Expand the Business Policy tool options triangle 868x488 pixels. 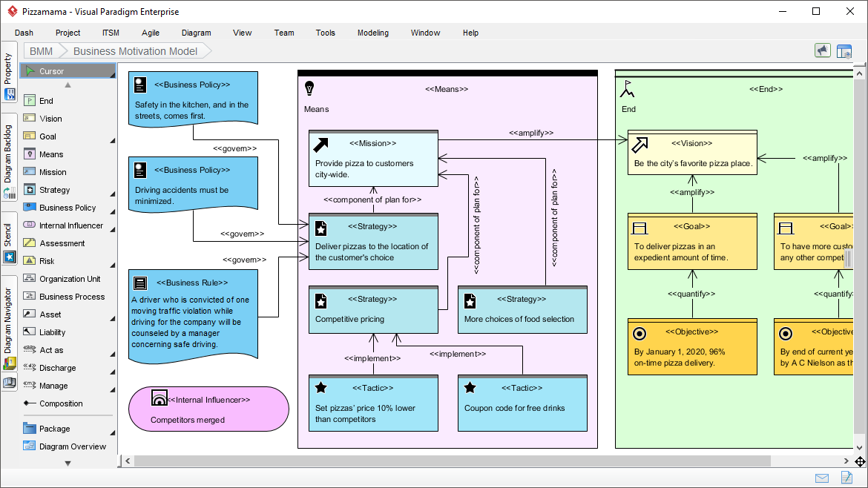point(112,212)
